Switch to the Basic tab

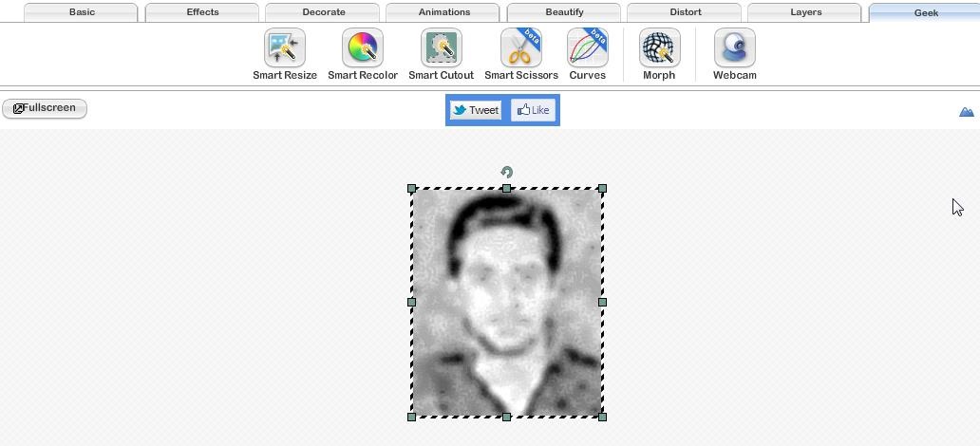click(82, 12)
